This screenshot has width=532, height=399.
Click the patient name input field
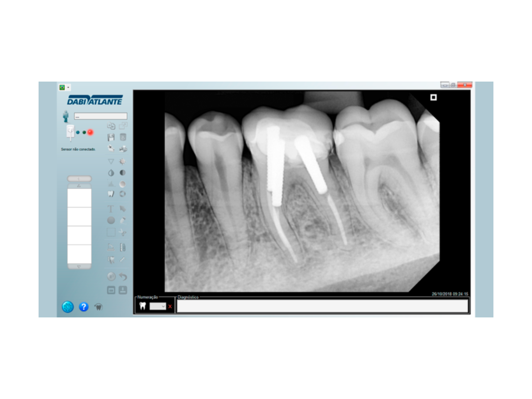100,116
